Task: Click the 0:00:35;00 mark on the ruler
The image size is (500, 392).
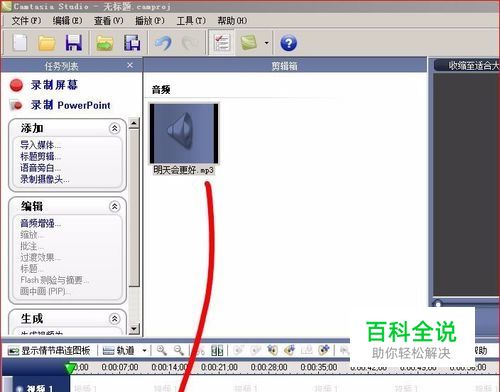Action: coord(319,367)
